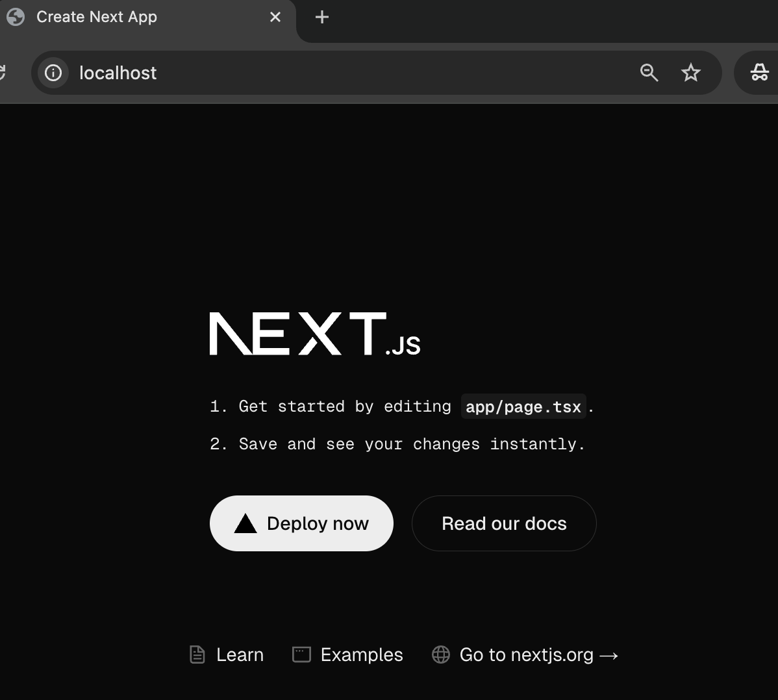Open the zoom magnifier icon in address bar

click(x=649, y=73)
